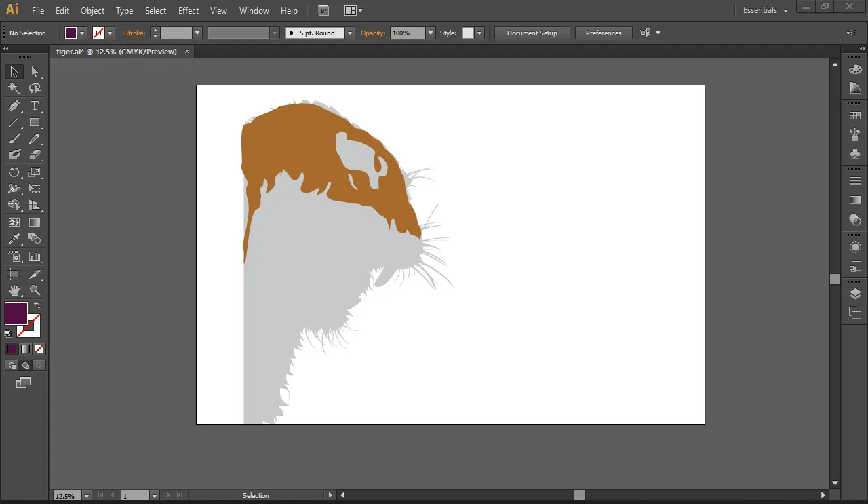Open the stroke color dropdown arrow
The image size is (868, 504).
click(x=110, y=33)
